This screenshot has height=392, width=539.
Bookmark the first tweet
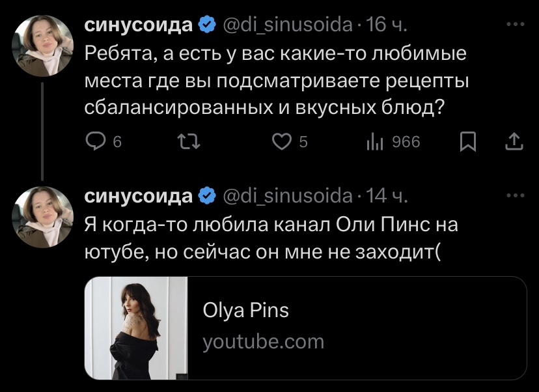pyautogui.click(x=468, y=141)
